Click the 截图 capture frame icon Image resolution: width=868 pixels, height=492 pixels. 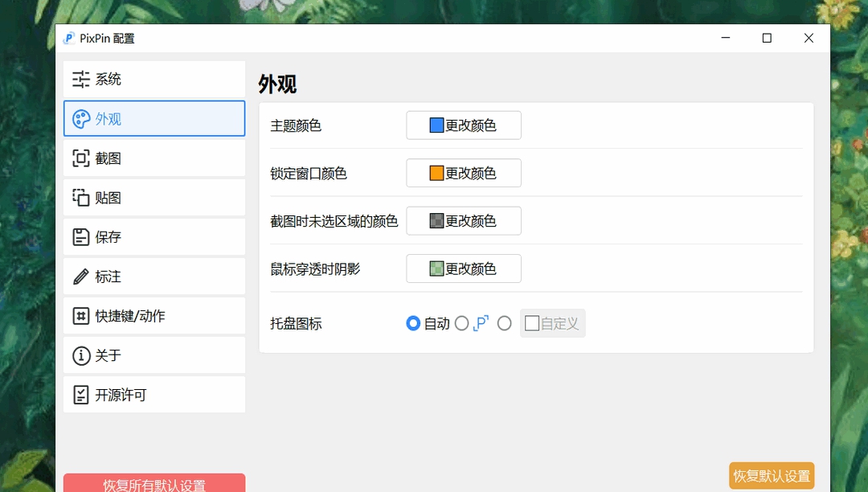[x=81, y=158]
